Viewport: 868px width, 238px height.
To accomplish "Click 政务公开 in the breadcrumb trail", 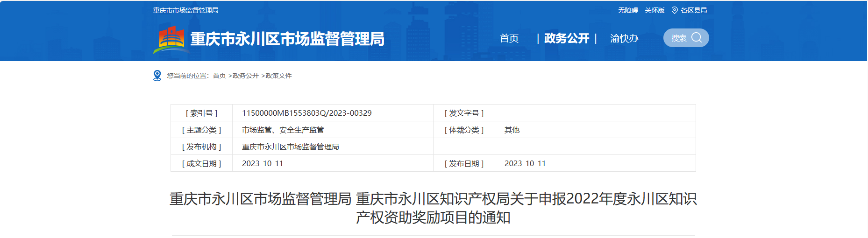I will tap(246, 76).
